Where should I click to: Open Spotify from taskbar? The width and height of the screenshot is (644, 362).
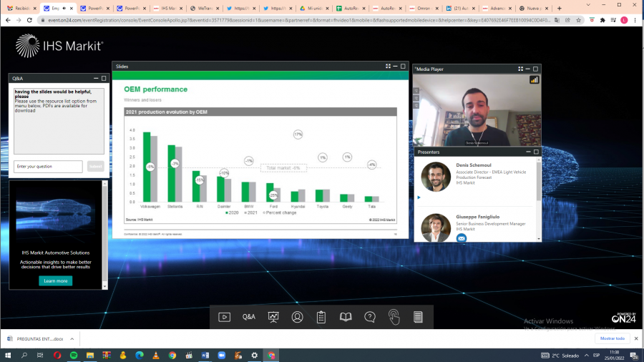74,356
